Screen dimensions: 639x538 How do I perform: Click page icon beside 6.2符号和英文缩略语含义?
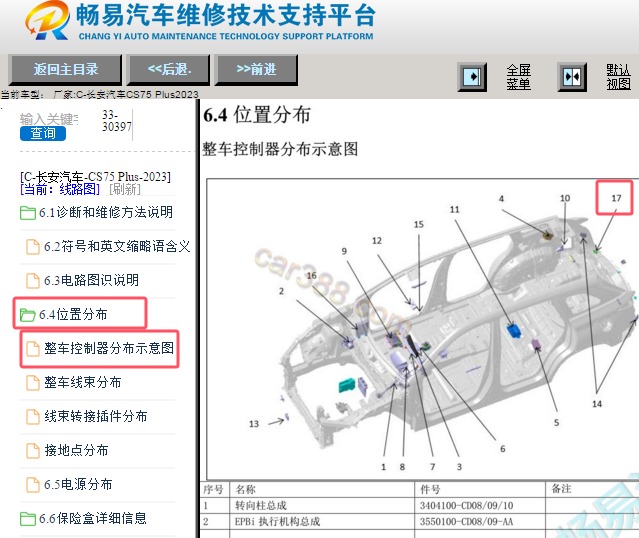click(x=33, y=247)
